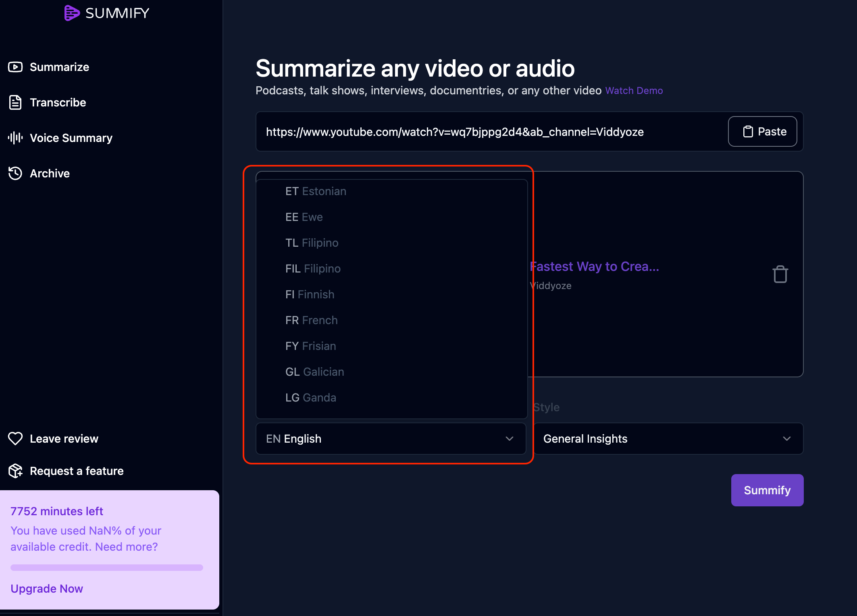Click the Voice Summary waveform icon

[x=15, y=138]
